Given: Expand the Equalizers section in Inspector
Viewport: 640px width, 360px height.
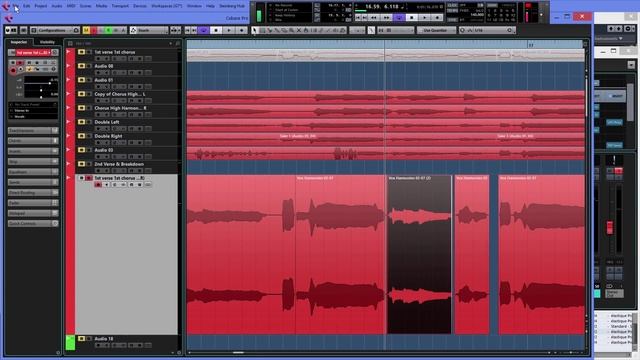Looking at the screenshot, I should (x=33, y=172).
